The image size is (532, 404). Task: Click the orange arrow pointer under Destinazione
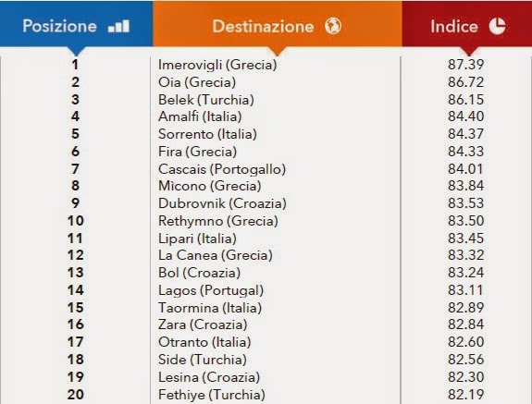pos(278,51)
